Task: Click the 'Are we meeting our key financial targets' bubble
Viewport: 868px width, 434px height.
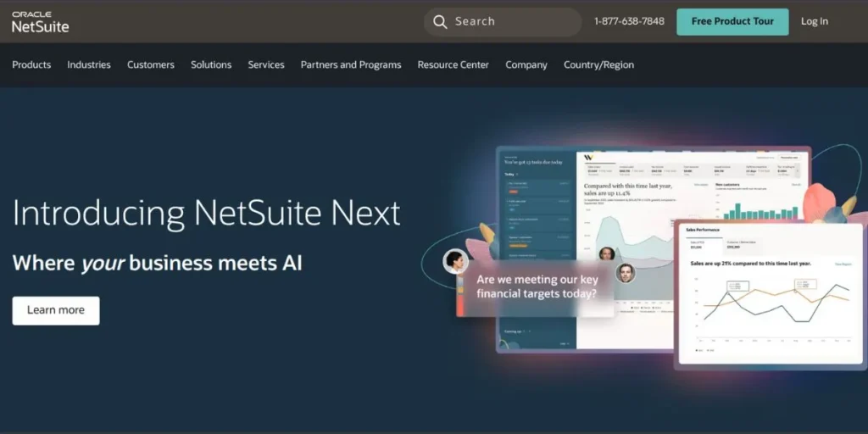Action: tap(537, 287)
